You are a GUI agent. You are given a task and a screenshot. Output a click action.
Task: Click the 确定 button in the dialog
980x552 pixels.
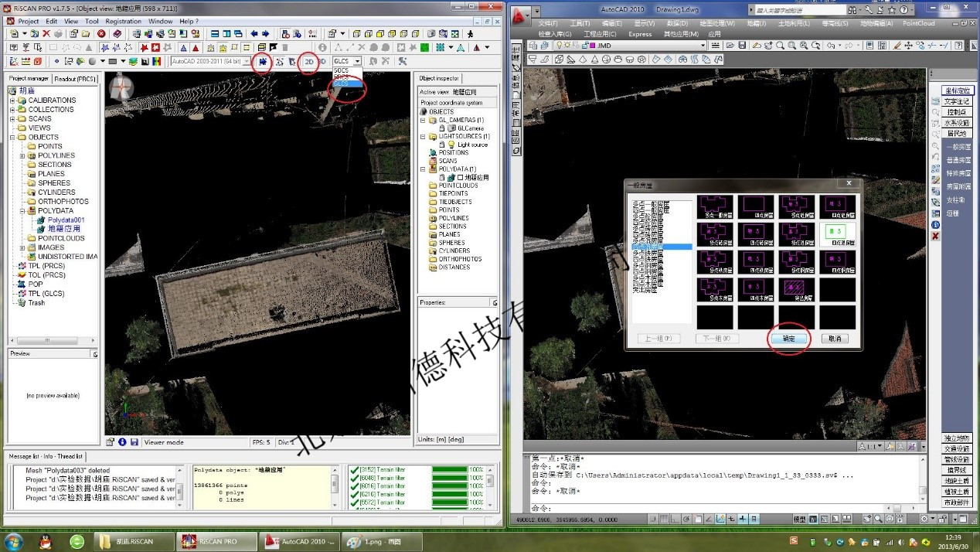788,339
